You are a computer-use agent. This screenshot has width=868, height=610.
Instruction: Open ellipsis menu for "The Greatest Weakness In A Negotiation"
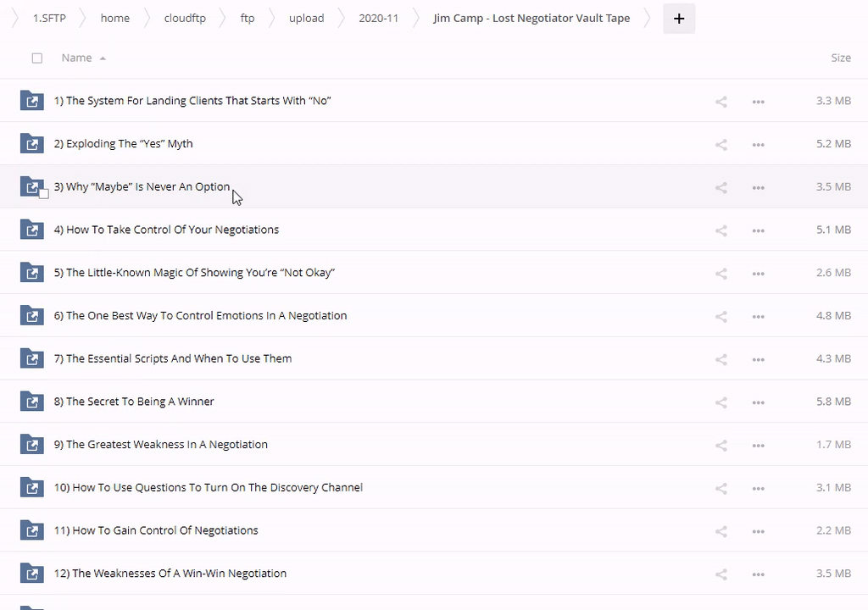pyautogui.click(x=759, y=446)
